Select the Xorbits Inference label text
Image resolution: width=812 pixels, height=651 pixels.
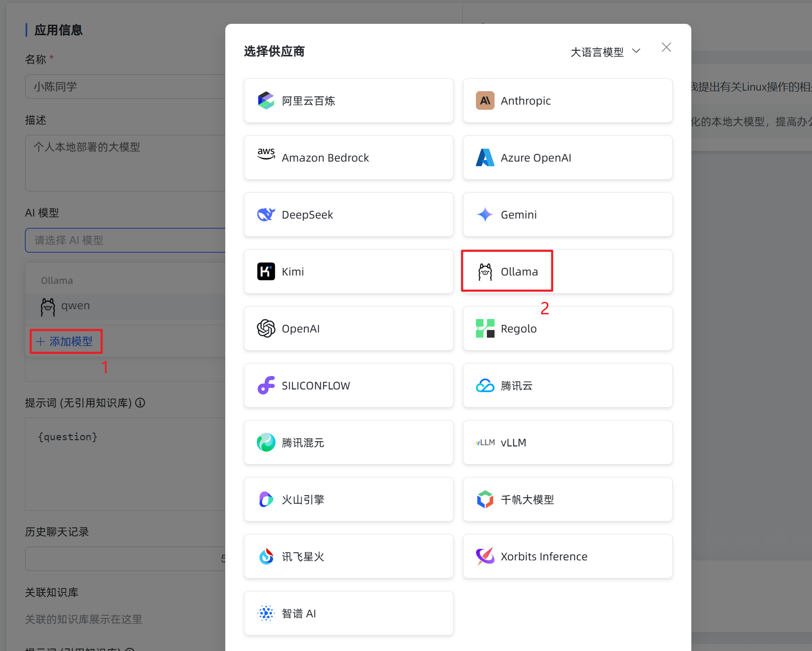point(544,556)
